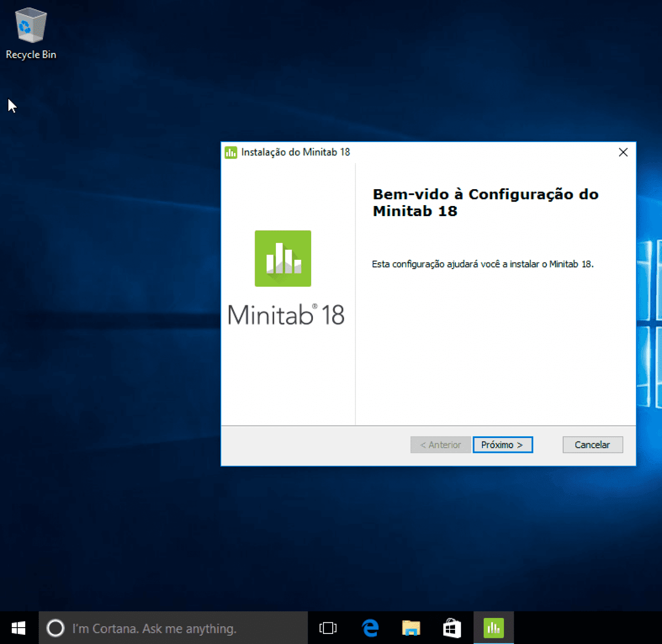Click the Minitab installer taskbar icon
662x644 pixels.
coord(493,628)
